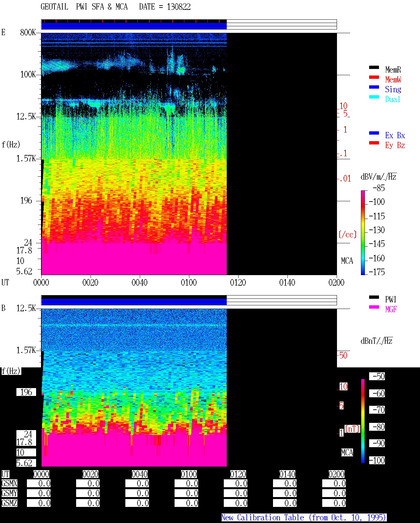Click the MemR legend label
The image size is (420, 523).
coord(393,70)
